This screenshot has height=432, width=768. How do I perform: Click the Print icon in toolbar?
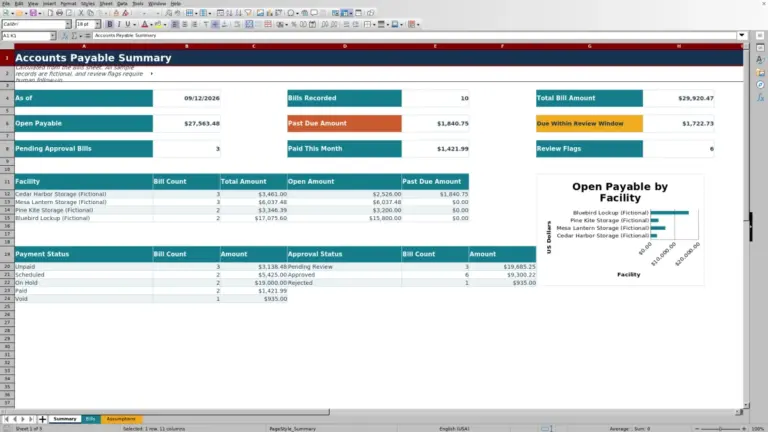tap(59, 13)
